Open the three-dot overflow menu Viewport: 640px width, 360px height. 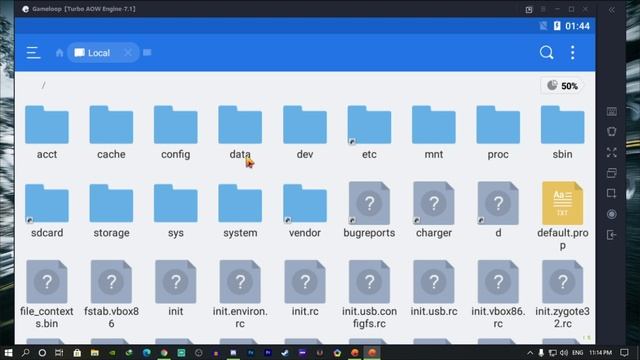pos(573,53)
